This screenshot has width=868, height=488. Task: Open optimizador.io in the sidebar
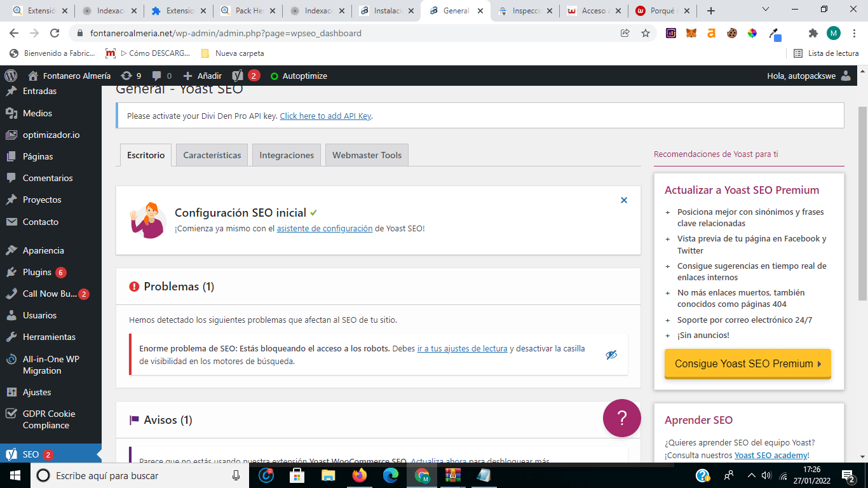[51, 135]
